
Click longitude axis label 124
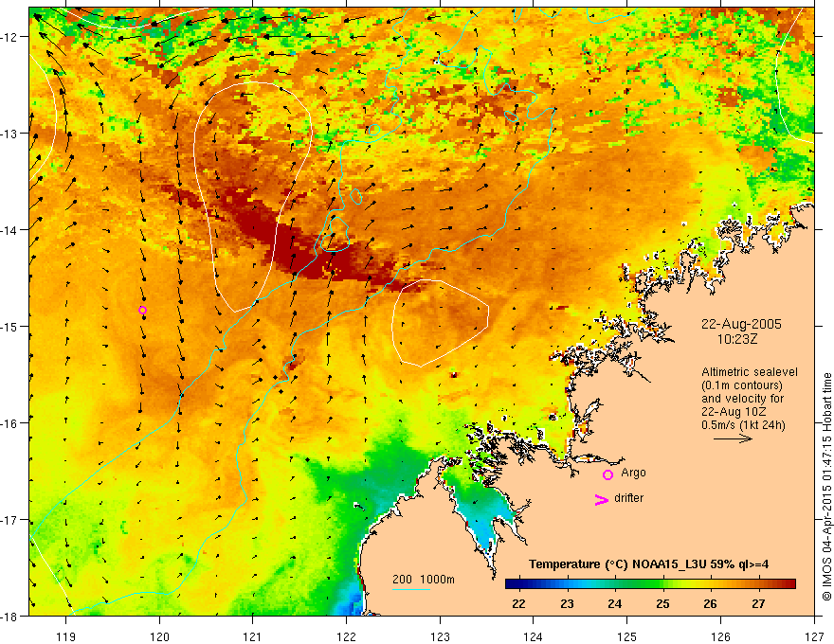click(534, 636)
